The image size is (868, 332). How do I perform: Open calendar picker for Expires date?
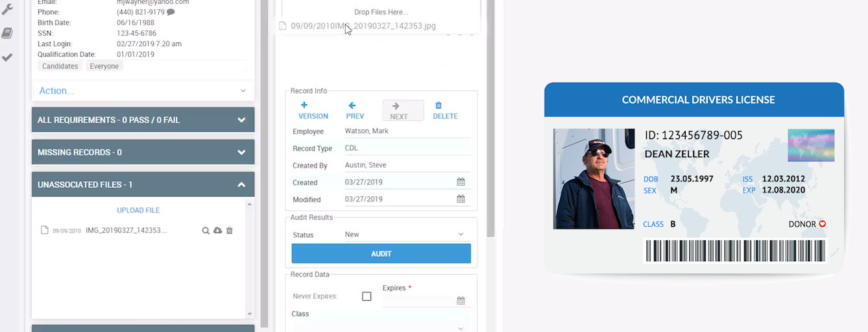point(461,301)
